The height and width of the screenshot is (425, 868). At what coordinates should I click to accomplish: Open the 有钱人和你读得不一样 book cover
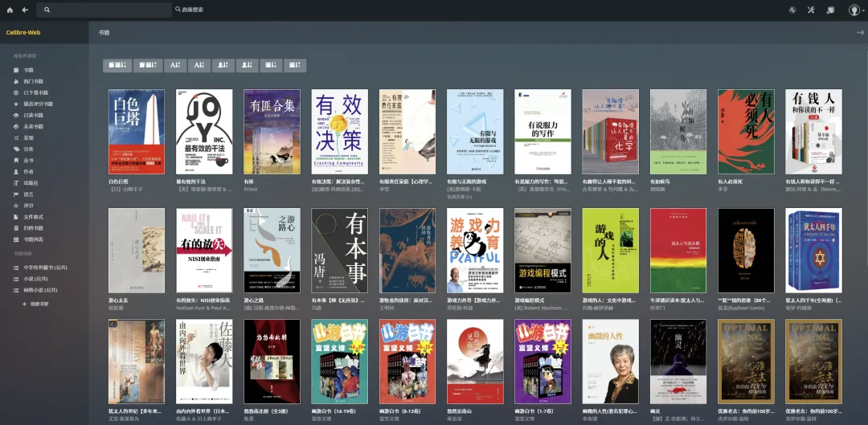813,132
